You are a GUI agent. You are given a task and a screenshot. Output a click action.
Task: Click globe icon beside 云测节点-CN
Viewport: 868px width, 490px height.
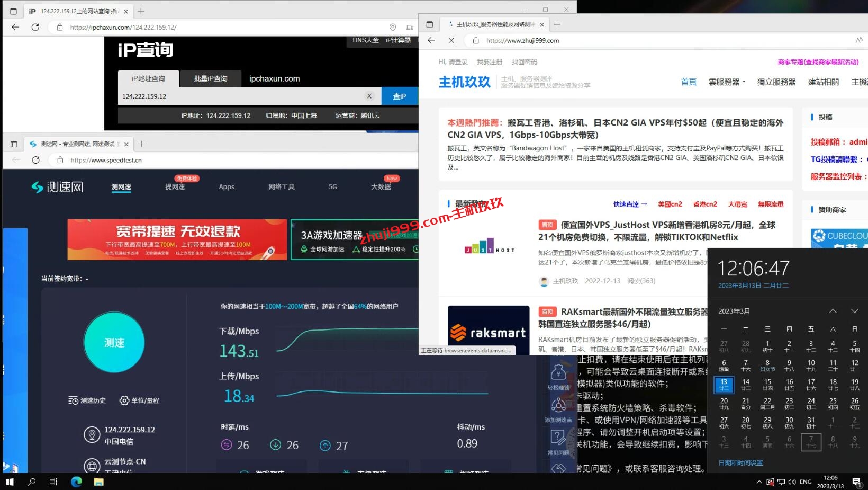pyautogui.click(x=92, y=466)
